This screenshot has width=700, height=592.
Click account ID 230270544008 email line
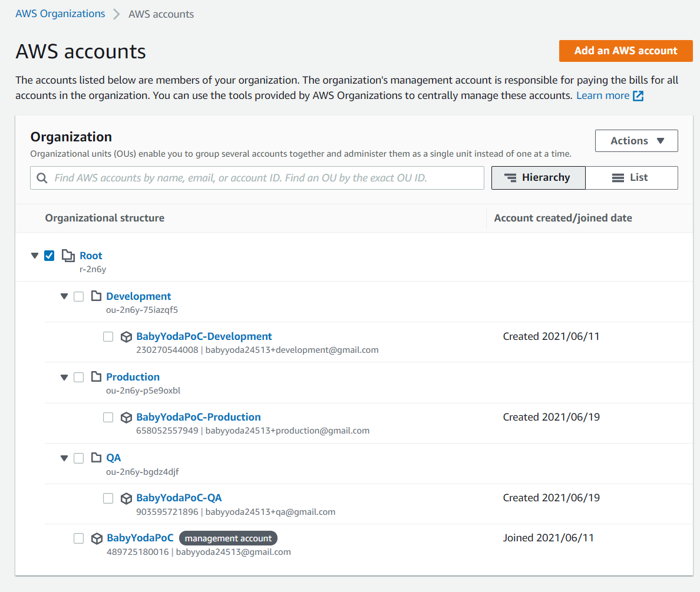pyautogui.click(x=257, y=350)
